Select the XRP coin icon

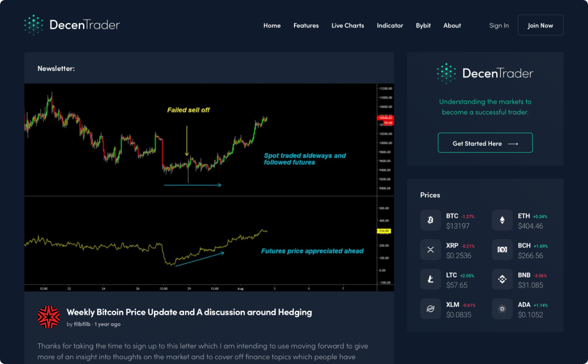coord(430,250)
